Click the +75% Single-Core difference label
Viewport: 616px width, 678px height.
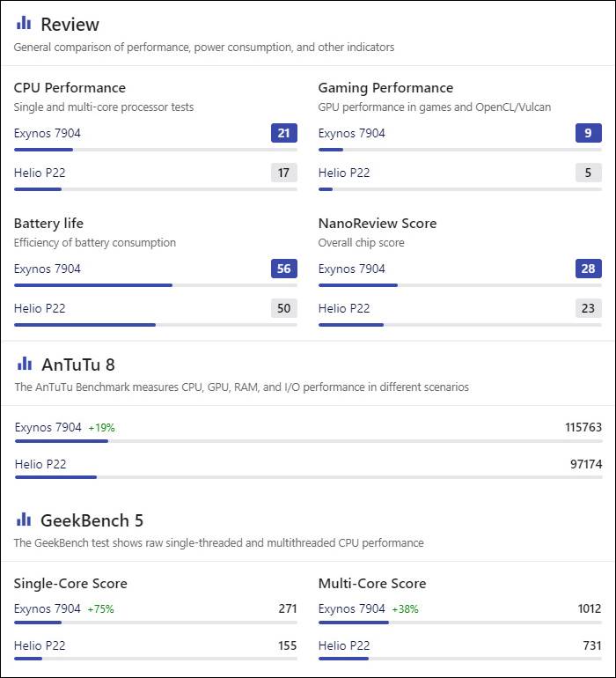point(100,609)
